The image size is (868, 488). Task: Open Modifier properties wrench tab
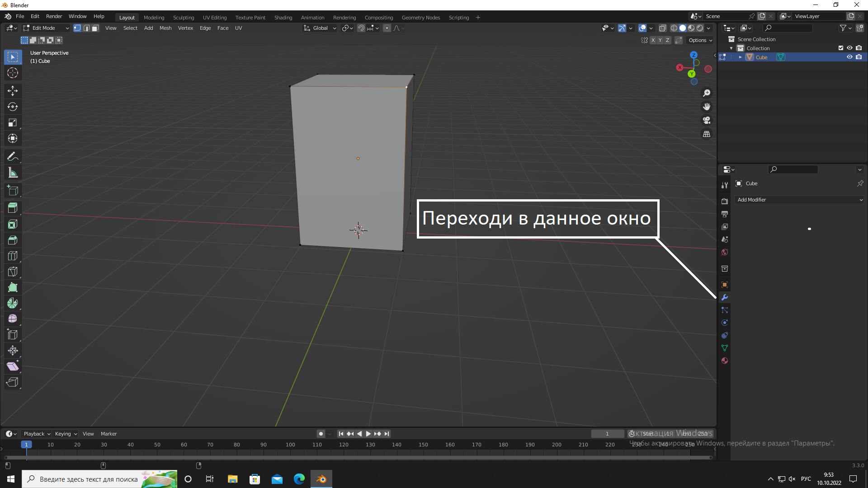(x=725, y=297)
